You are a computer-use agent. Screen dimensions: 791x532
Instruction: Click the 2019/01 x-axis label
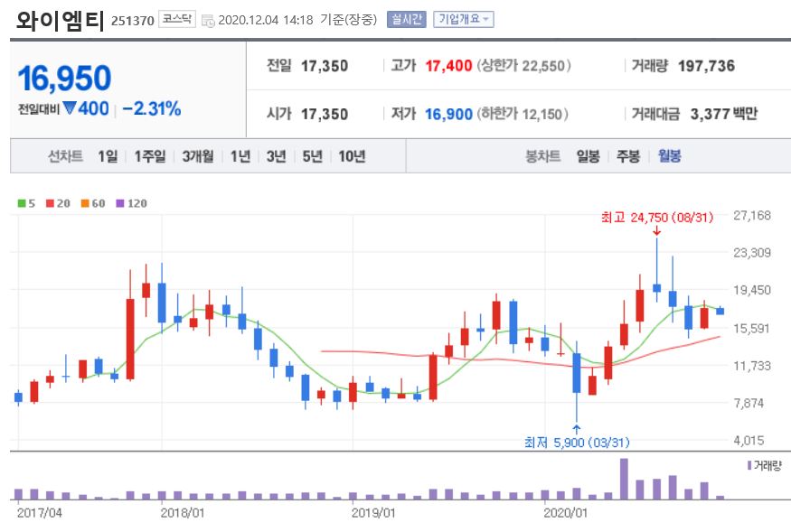click(x=373, y=513)
